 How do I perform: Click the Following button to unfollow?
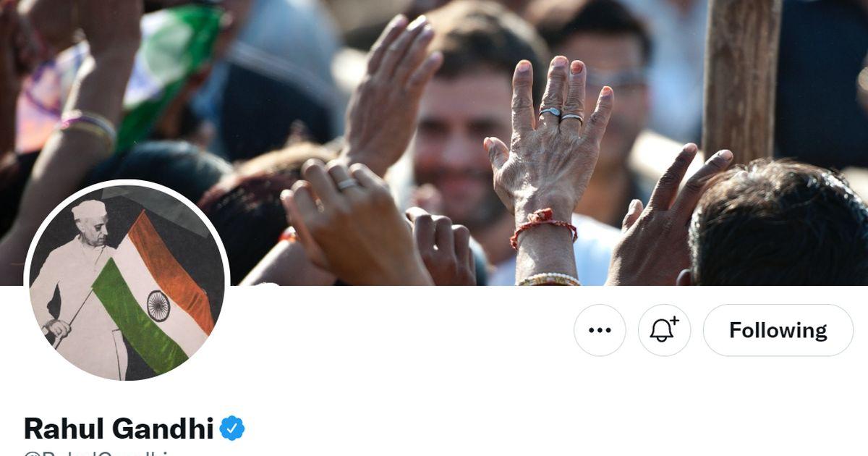[778, 330]
